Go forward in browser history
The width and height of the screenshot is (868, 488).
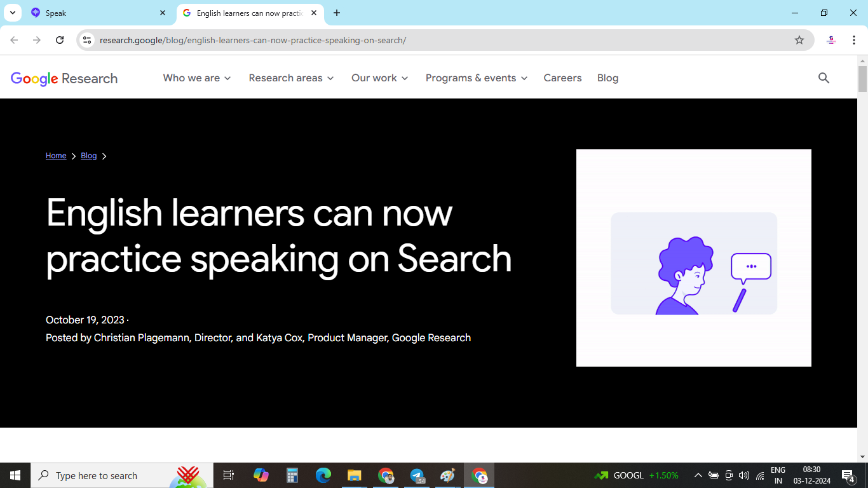click(37, 40)
